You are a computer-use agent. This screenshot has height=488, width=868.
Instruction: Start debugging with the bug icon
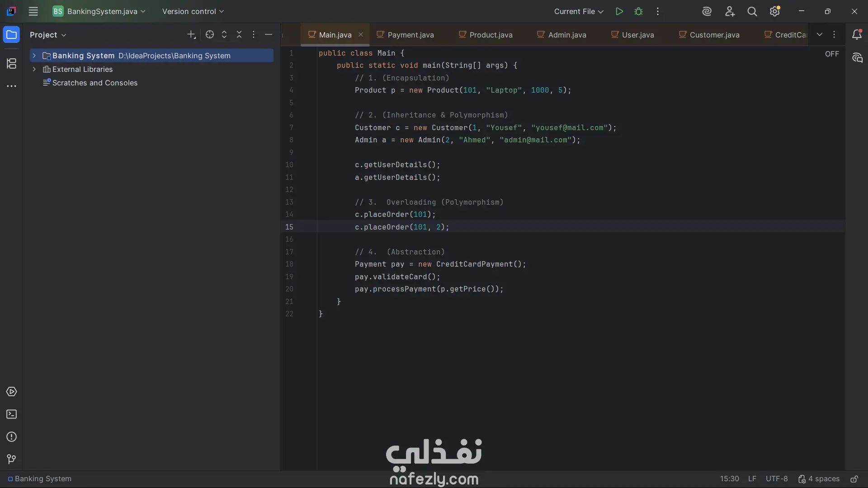[638, 12]
